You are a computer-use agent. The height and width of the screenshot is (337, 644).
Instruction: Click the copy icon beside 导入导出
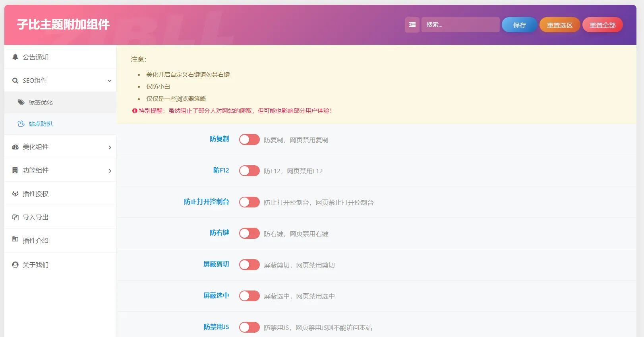pyautogui.click(x=15, y=217)
